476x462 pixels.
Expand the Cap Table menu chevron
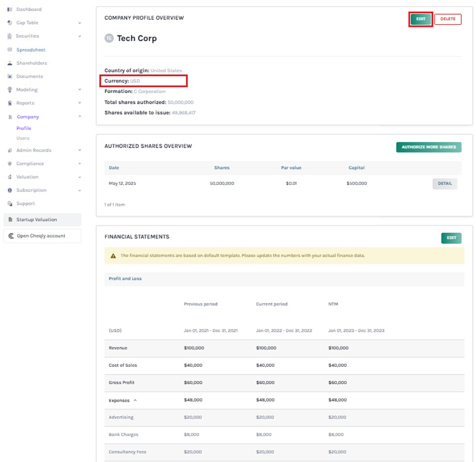[80, 23]
